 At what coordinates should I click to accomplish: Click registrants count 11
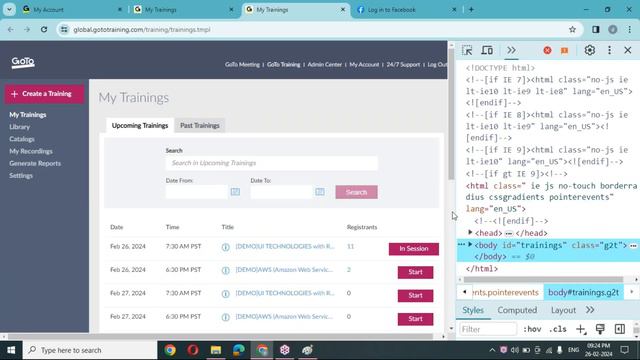click(x=350, y=247)
